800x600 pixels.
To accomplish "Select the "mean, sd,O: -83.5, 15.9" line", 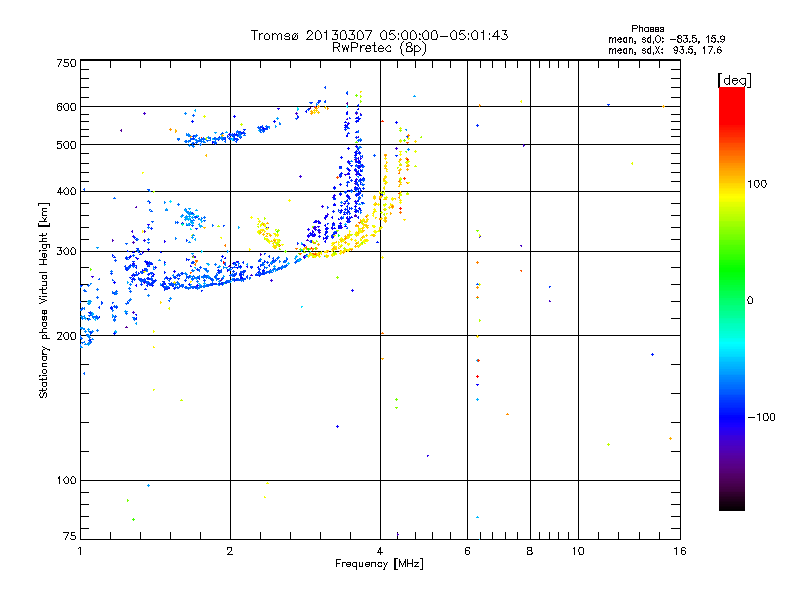I will click(666, 39).
